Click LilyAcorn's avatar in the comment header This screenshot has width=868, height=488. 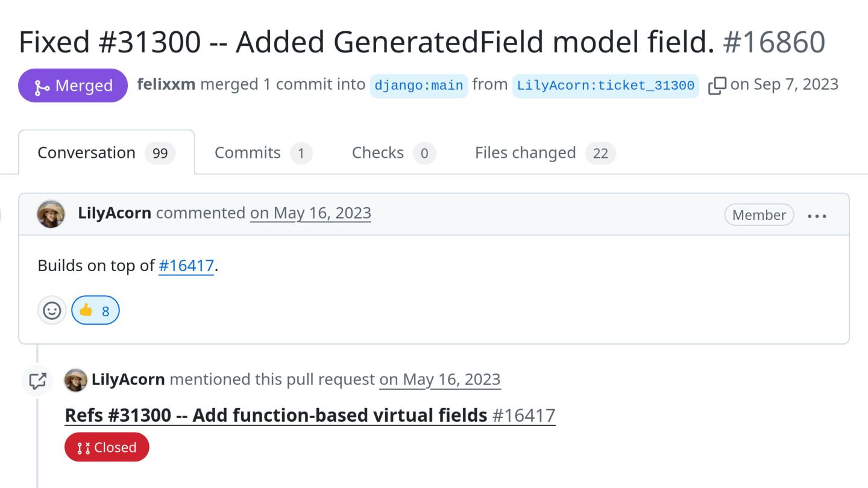[51, 214]
